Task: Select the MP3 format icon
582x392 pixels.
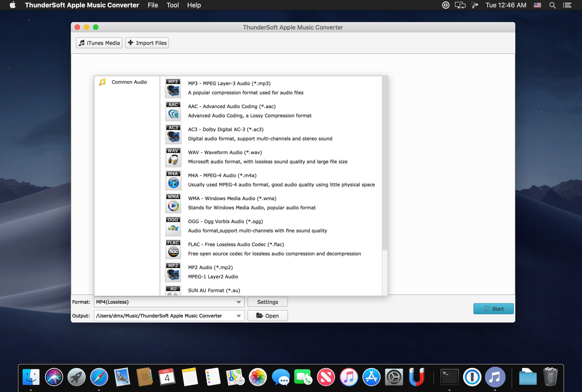Action: click(x=173, y=88)
